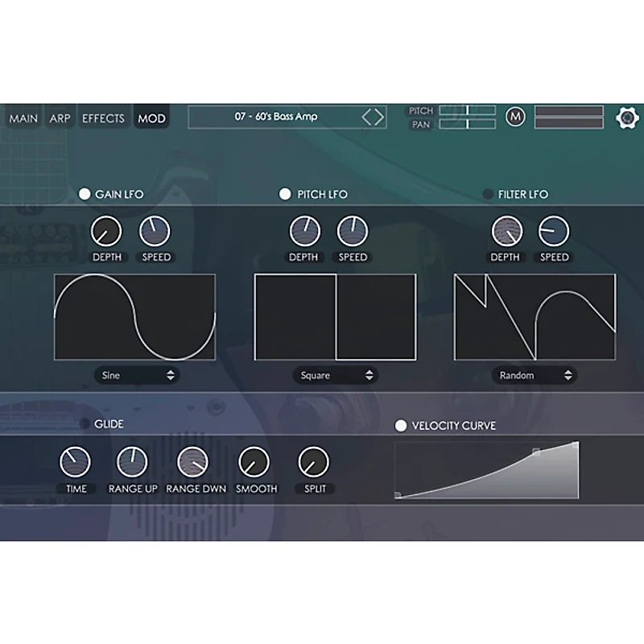Click the 07 - 60's Bass Amp preset name
Image resolution: width=644 pixels, height=644 pixels.
click(276, 117)
